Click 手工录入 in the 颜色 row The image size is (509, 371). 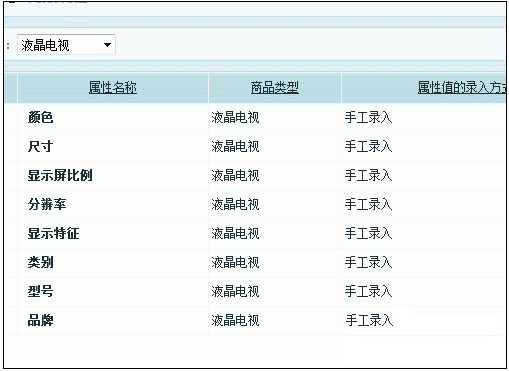click(368, 117)
